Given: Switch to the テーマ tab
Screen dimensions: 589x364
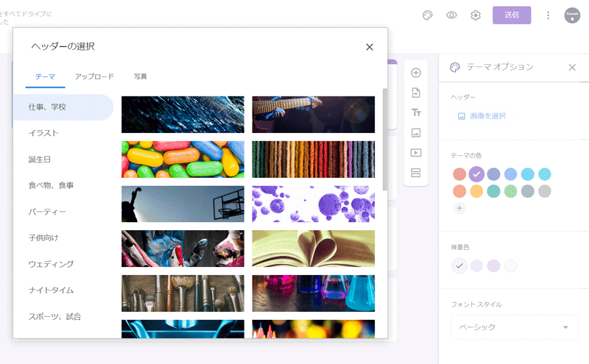Looking at the screenshot, I should (x=45, y=76).
